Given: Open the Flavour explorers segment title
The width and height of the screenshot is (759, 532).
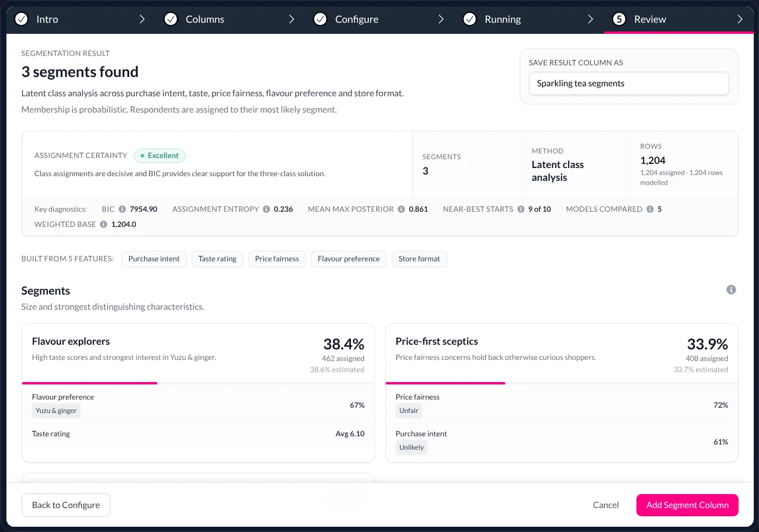Looking at the screenshot, I should click(x=71, y=341).
